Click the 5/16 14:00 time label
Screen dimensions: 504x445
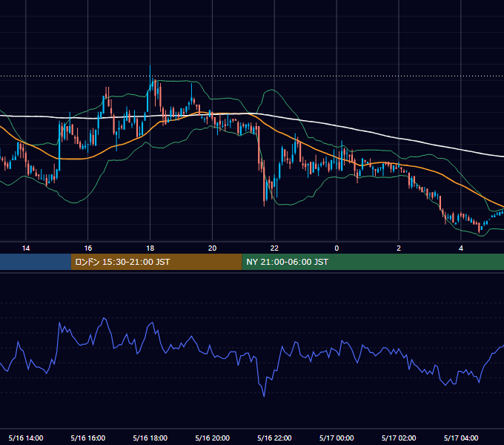pyautogui.click(x=26, y=438)
